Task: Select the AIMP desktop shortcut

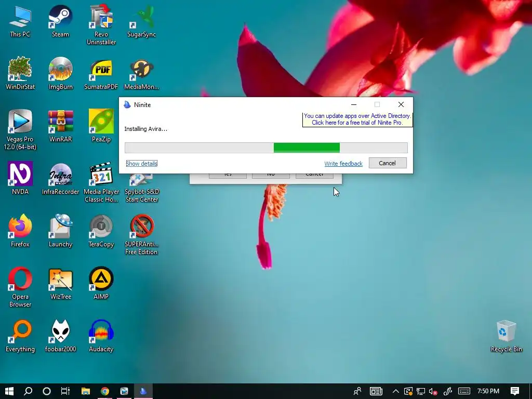Action: pos(101,284)
